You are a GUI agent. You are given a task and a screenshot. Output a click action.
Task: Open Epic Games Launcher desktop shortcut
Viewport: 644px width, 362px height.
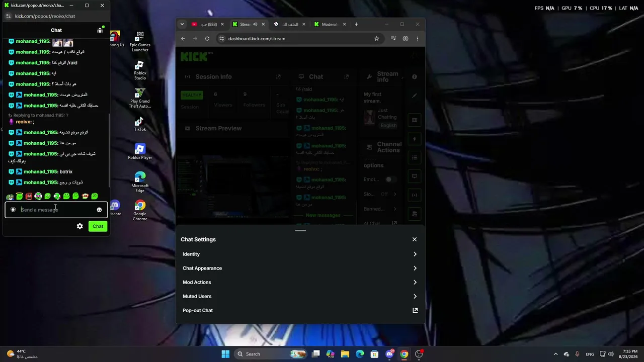coord(140,42)
